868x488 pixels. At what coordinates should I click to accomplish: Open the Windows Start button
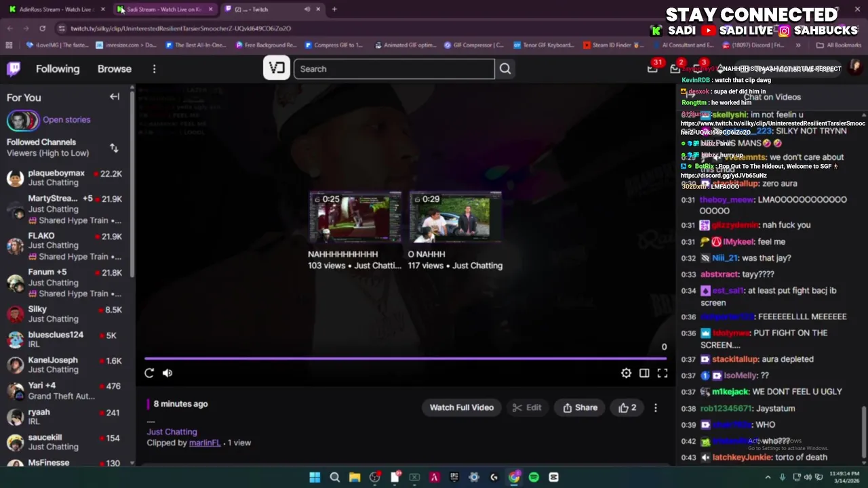[x=315, y=477]
